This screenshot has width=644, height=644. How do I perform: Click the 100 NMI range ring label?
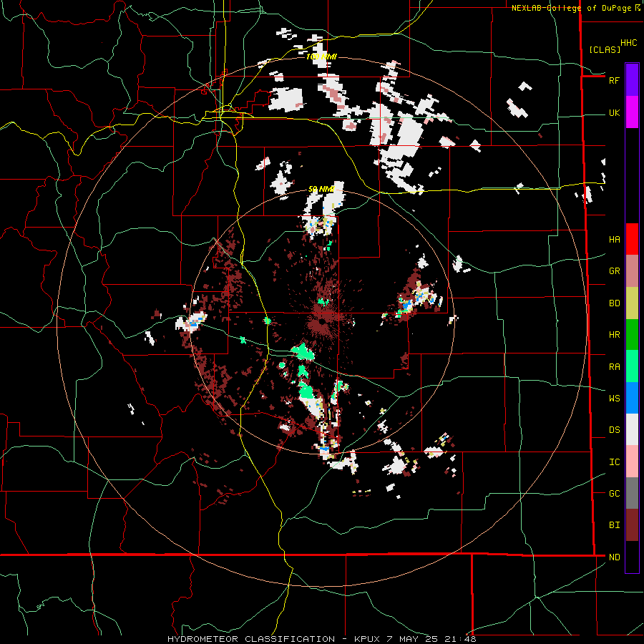pos(321,57)
